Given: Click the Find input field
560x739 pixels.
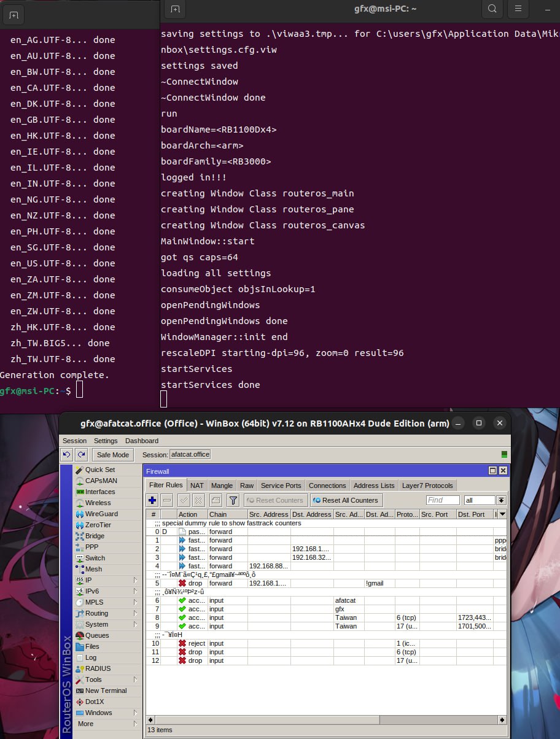Looking at the screenshot, I should click(443, 500).
